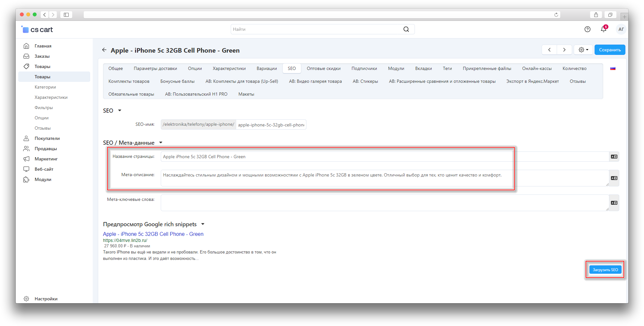Collapse Предпросмотр Google rich snippets section
644x326 pixels.
[203, 224]
